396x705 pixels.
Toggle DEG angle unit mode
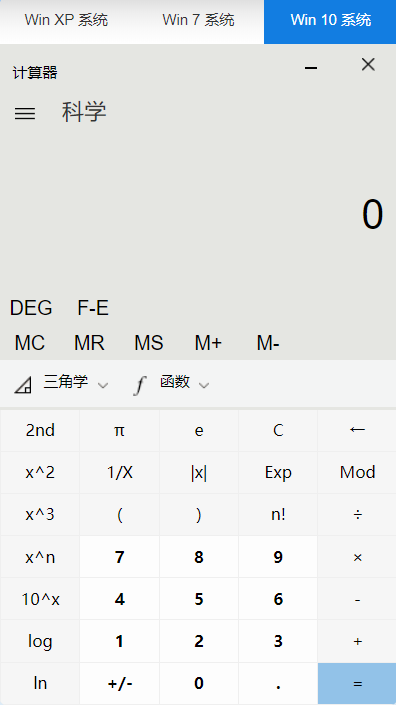point(31,308)
